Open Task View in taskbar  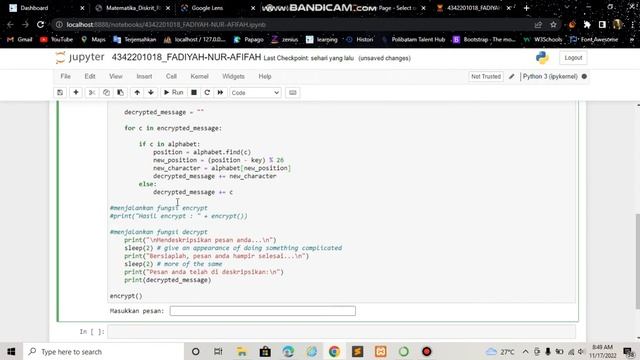tap(218, 351)
